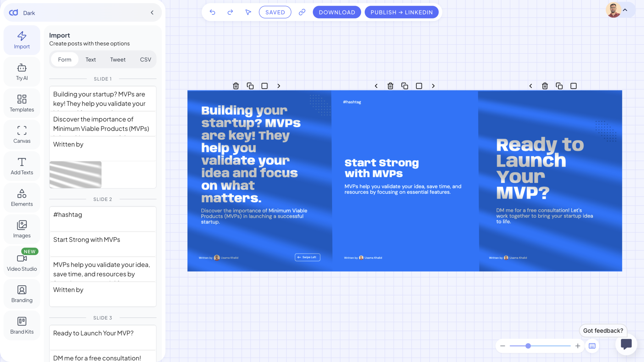Delete the first slide with trash icon
Screen dimensions: 644x362
point(236,86)
